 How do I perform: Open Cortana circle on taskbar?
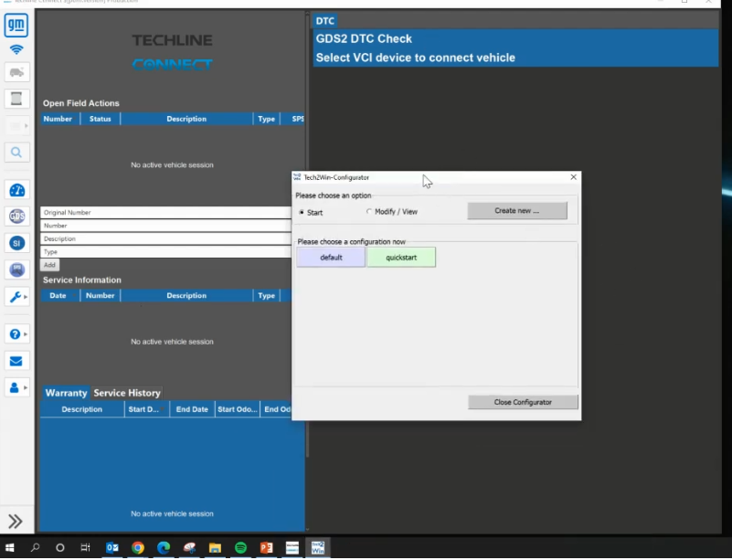point(59,548)
